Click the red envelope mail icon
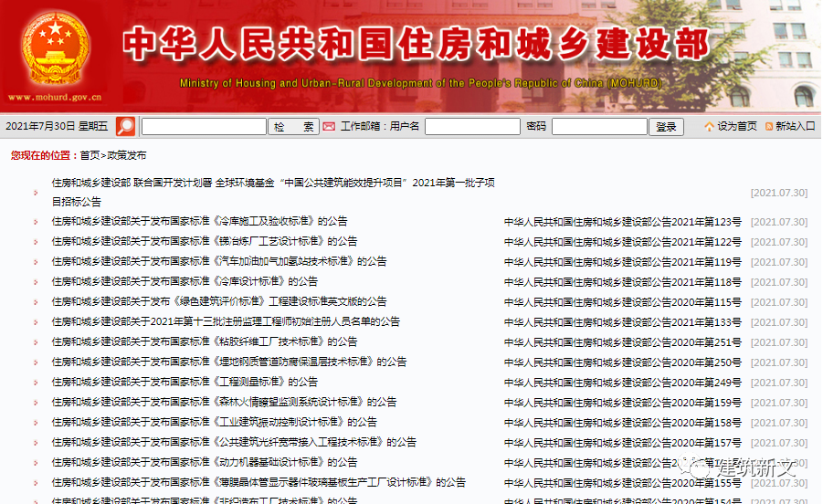 pos(329,126)
